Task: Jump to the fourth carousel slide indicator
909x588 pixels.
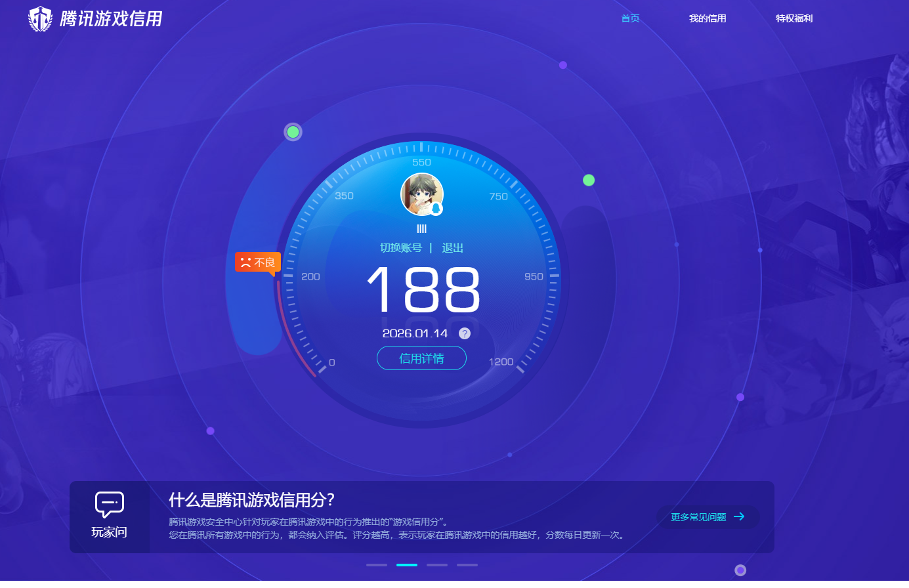Action: coord(467,564)
